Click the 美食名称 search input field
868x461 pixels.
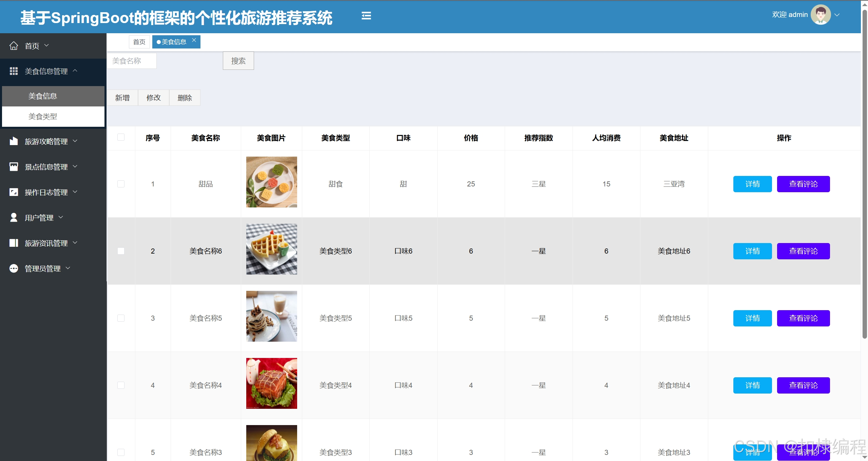(132, 61)
